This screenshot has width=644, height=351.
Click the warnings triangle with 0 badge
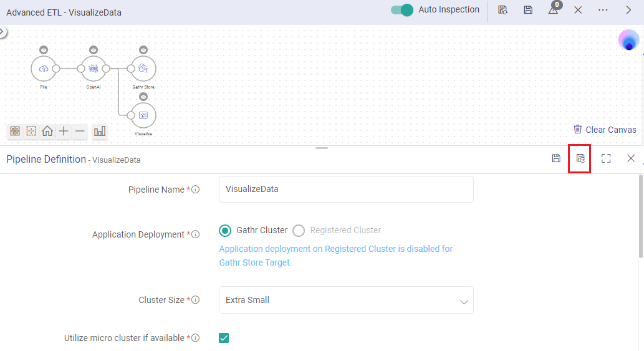(x=553, y=10)
